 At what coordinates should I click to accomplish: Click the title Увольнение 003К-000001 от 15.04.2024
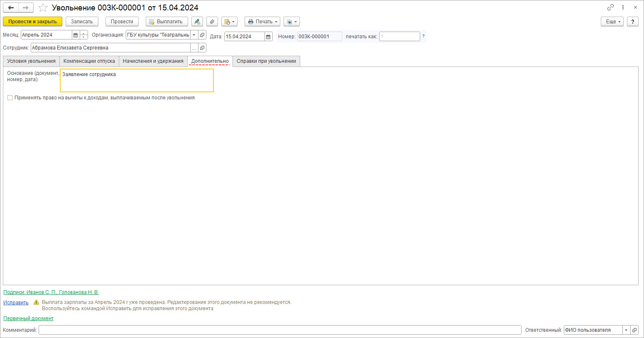tap(125, 7)
